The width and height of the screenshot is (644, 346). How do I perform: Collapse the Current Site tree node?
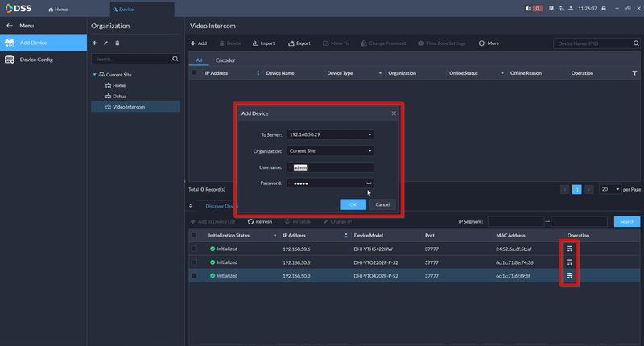tap(93, 75)
